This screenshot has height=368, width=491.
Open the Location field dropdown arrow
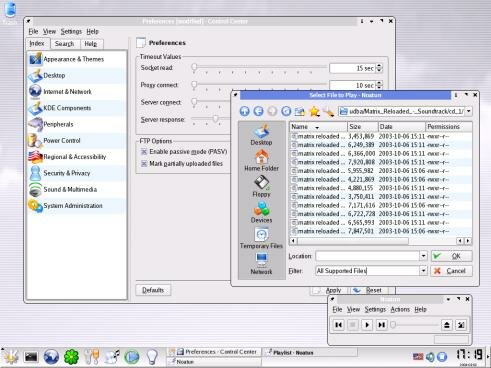(x=423, y=256)
